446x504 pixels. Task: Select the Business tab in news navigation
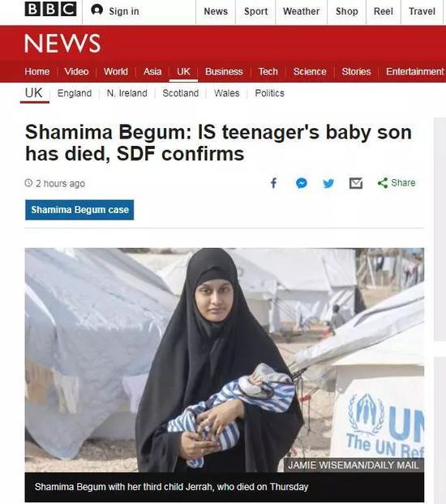224,71
